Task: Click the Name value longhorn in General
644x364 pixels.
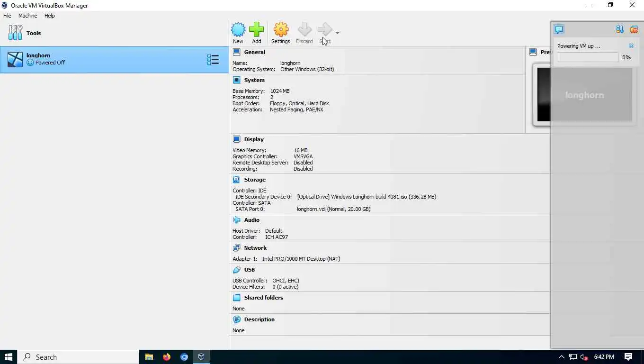Action: [290, 63]
